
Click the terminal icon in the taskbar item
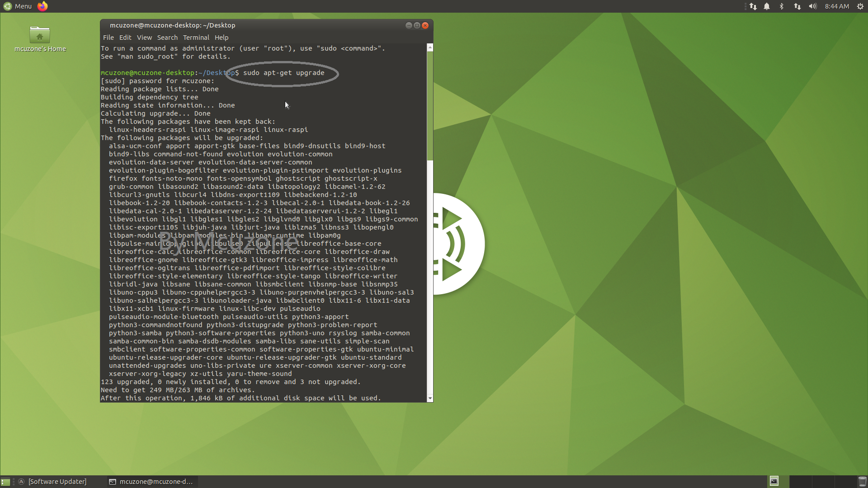(x=113, y=482)
